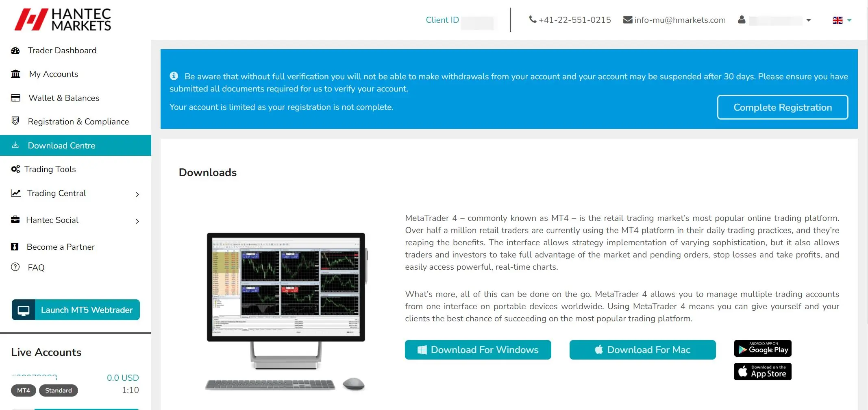Screen dimensions: 868x410
Task: Open the FAQ page
Action: click(76, 268)
